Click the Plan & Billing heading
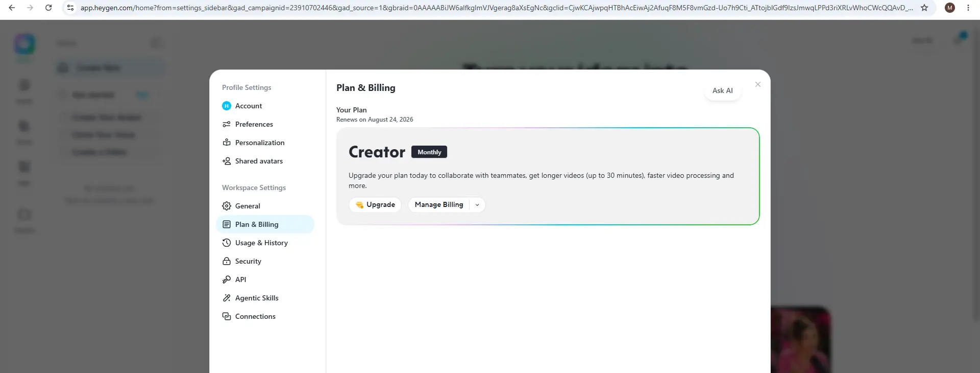 365,88
